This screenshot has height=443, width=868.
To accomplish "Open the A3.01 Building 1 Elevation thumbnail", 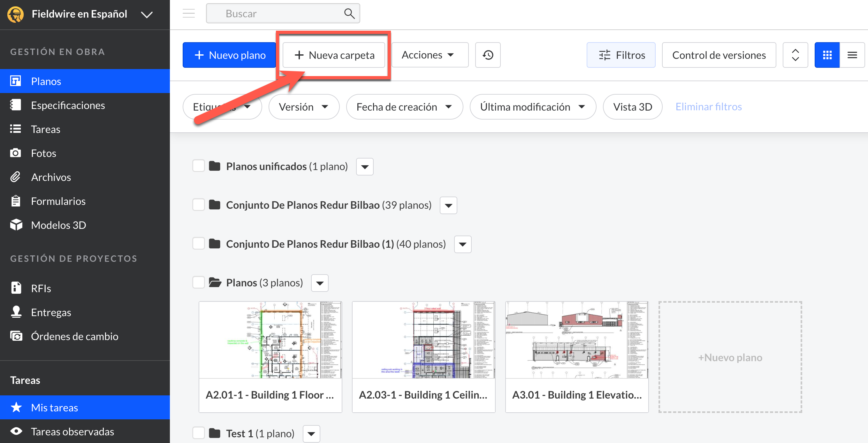I will click(x=576, y=340).
